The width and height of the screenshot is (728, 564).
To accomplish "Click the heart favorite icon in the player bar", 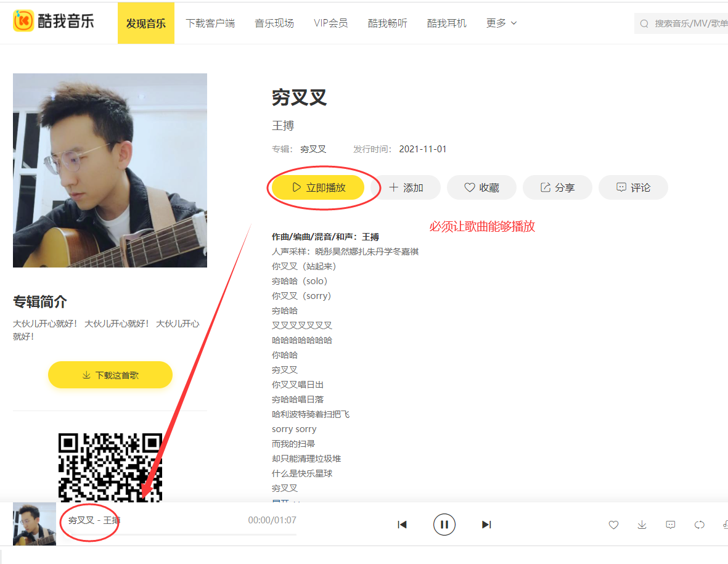I will tap(613, 525).
